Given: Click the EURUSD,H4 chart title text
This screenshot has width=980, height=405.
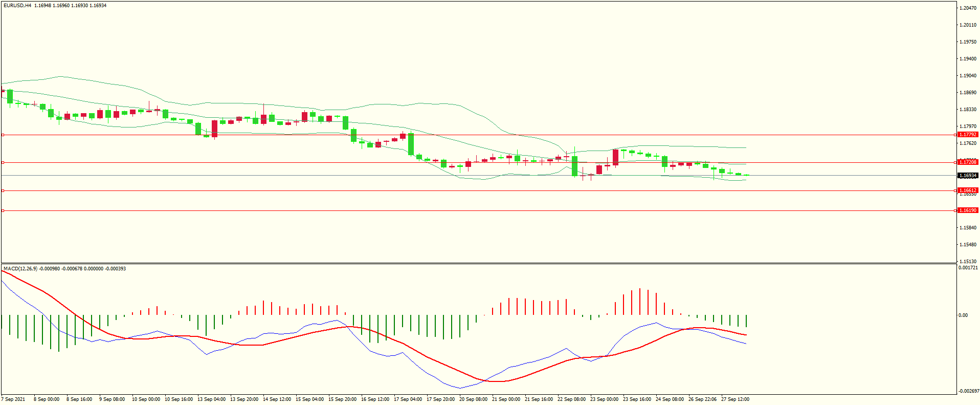Looking at the screenshot, I should [17, 6].
